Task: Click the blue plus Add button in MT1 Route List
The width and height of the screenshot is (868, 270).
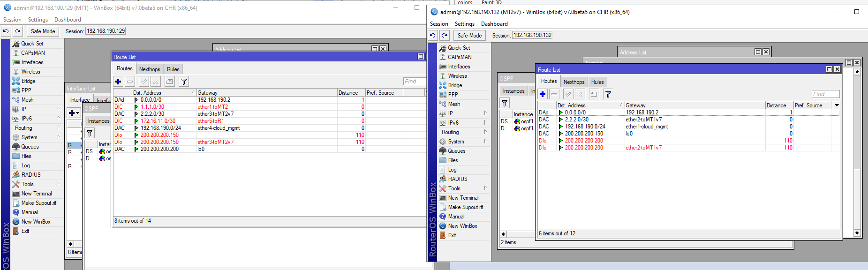Action: point(118,82)
